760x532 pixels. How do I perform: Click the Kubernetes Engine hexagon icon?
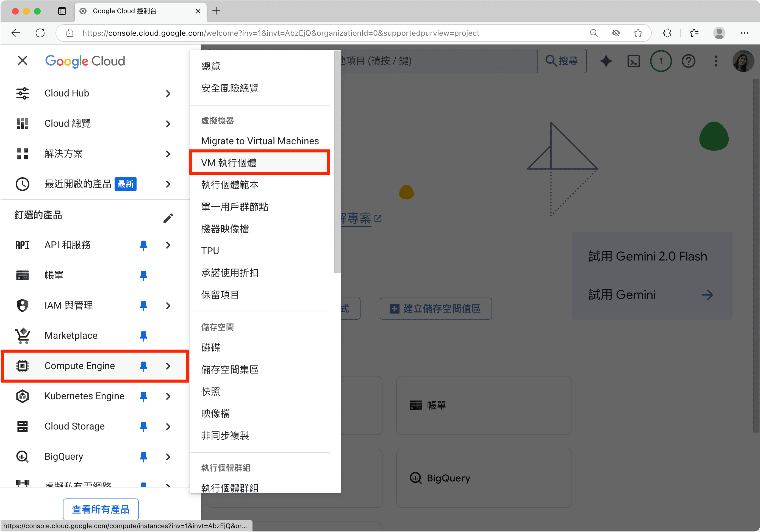click(23, 396)
